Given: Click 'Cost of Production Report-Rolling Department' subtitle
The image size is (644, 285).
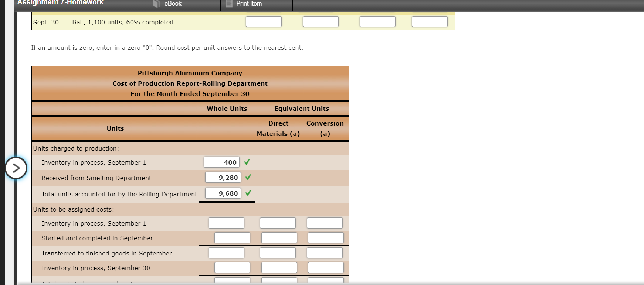Looking at the screenshot, I should [190, 83].
